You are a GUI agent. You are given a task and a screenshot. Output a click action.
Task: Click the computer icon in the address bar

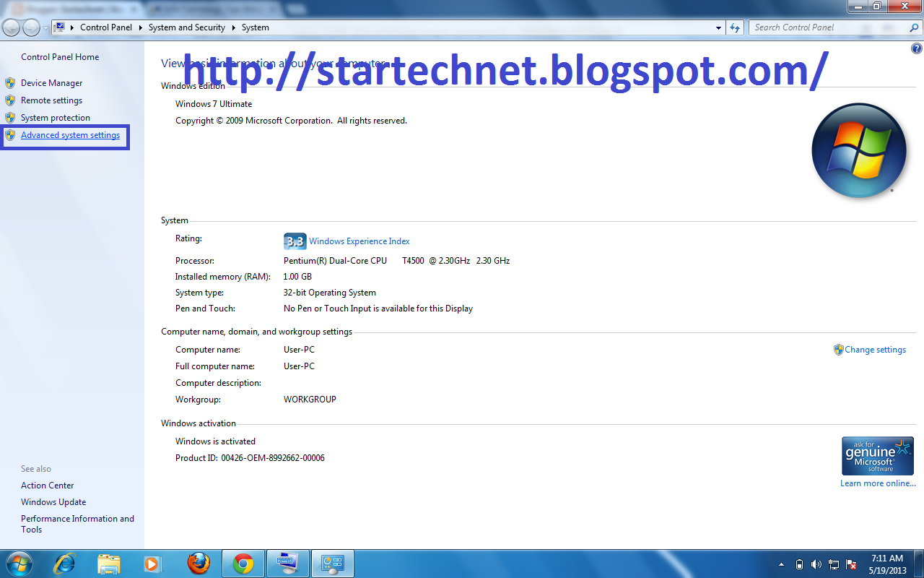point(60,27)
